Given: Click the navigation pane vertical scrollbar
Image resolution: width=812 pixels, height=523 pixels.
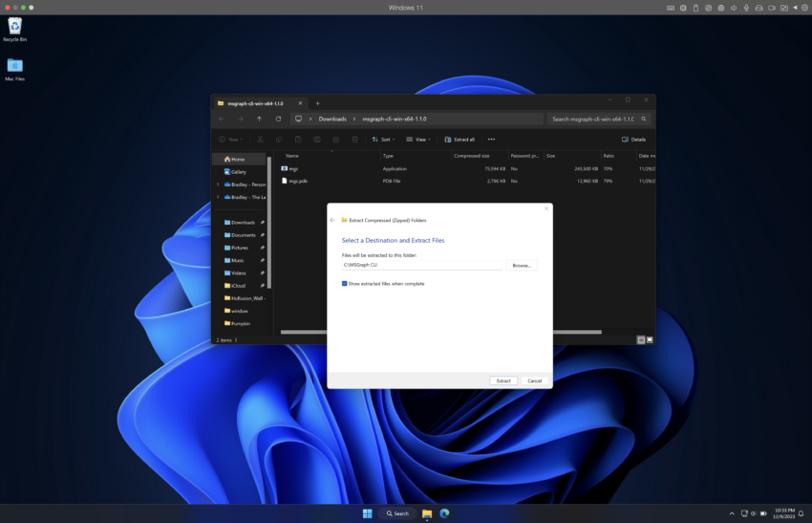Looking at the screenshot, I should pyautogui.click(x=269, y=223).
